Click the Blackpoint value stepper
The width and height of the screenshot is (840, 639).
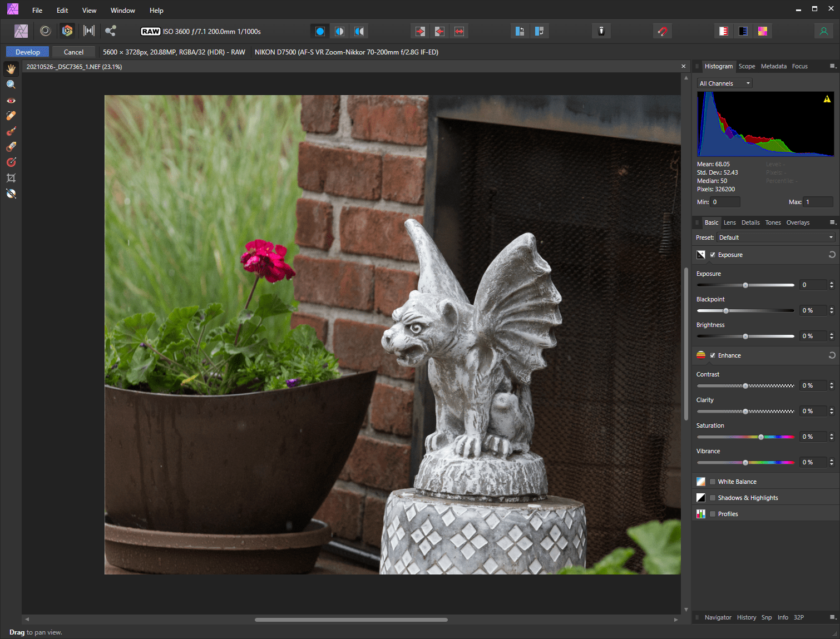pos(832,310)
